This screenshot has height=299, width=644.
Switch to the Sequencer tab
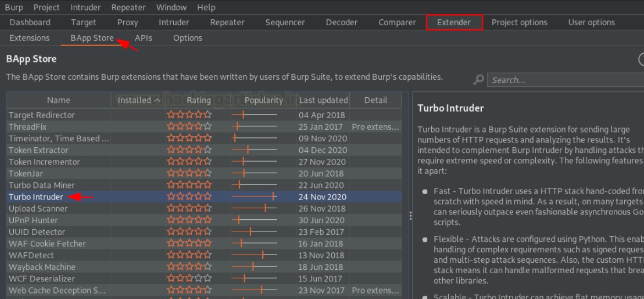(x=285, y=23)
